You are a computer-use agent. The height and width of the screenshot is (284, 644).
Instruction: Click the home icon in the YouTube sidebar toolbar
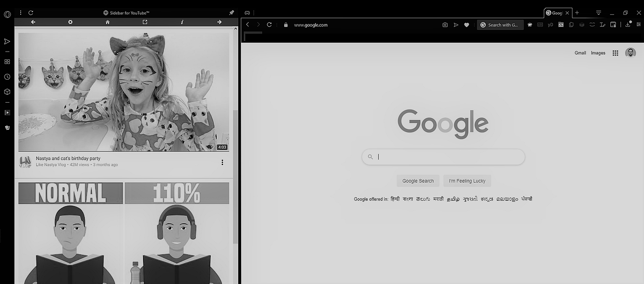[x=107, y=22]
